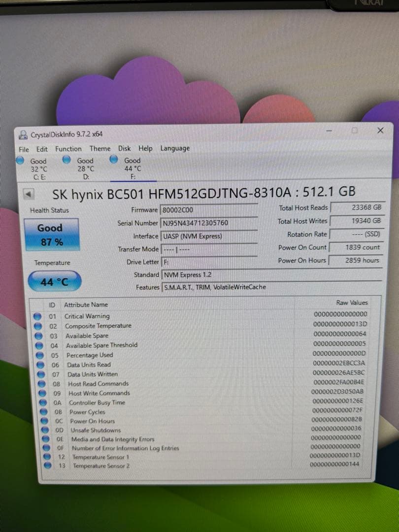Image resolution: width=399 pixels, height=532 pixels.
Task: Click raw value 00000000000144
Action: tap(334, 464)
